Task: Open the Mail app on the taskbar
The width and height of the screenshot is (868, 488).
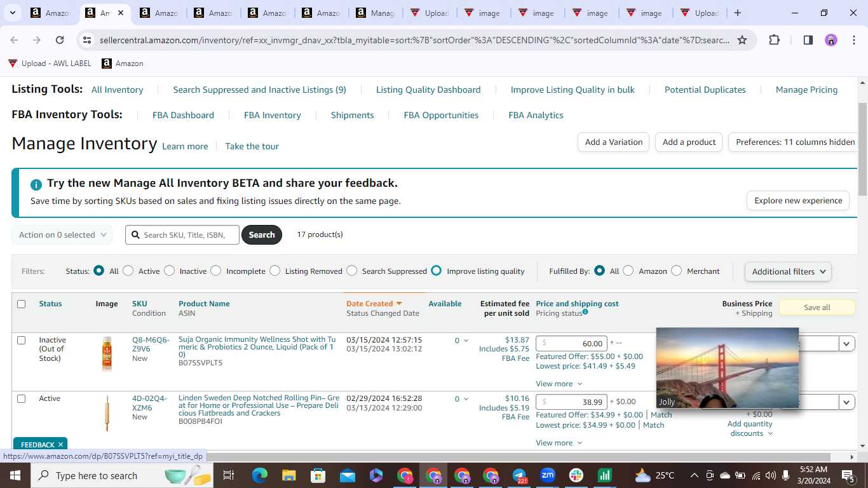Action: point(347,475)
